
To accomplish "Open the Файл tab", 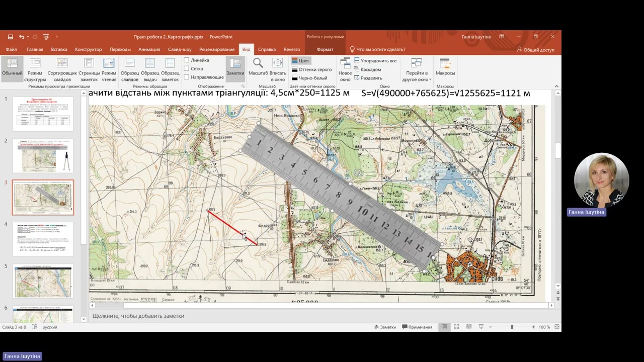I will pos(11,49).
